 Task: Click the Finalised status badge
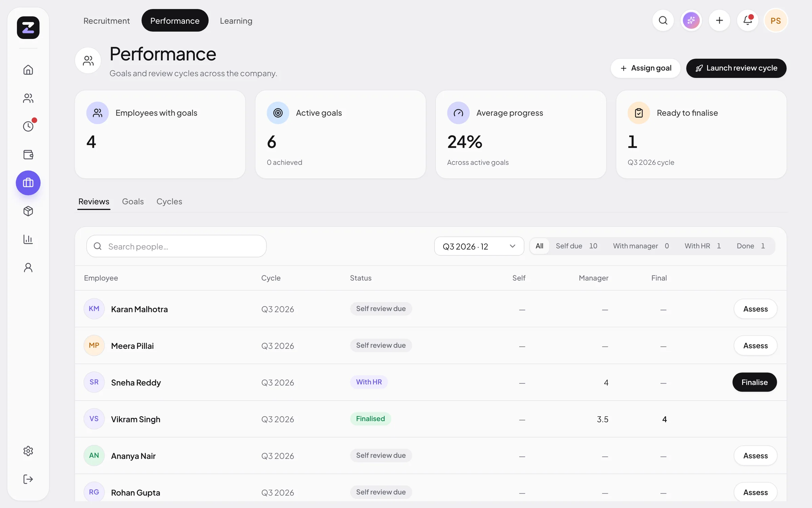pos(370,419)
